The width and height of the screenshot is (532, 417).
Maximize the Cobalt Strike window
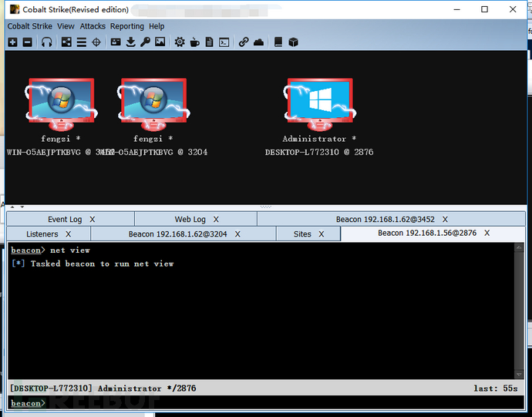(x=484, y=9)
